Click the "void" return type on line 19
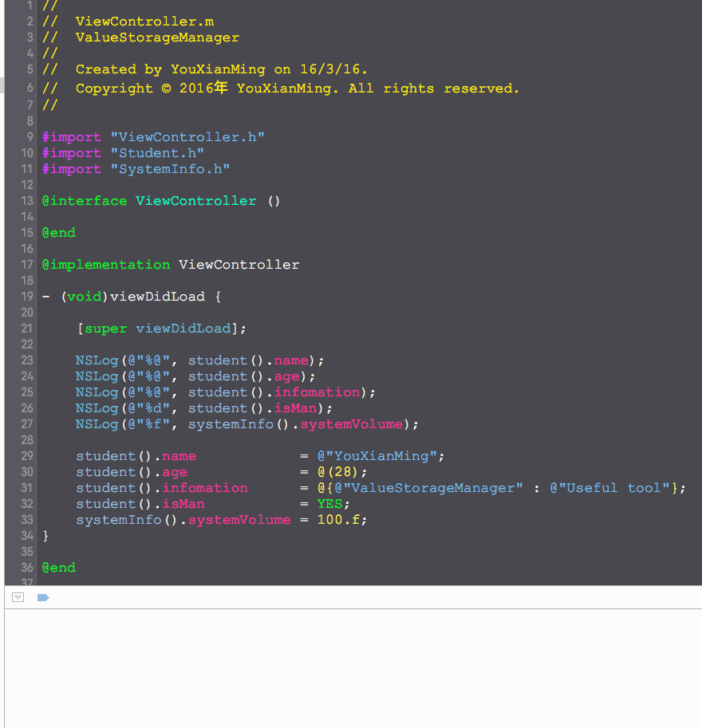The image size is (702, 728). click(85, 296)
